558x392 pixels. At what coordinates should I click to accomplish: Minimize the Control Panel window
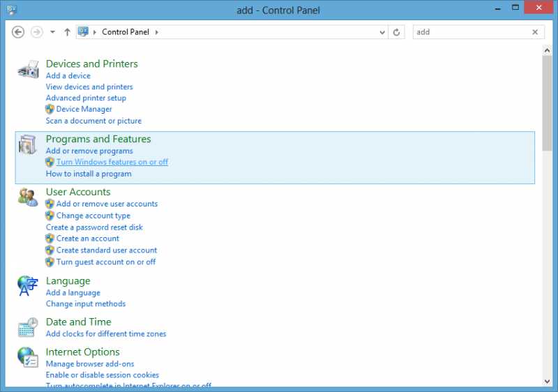498,8
